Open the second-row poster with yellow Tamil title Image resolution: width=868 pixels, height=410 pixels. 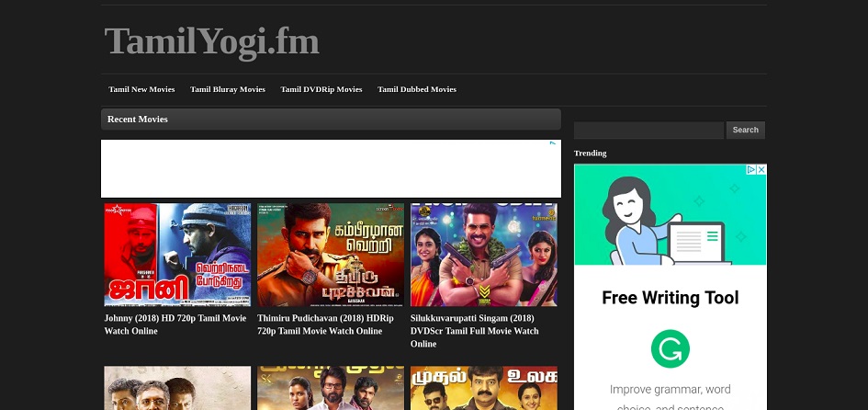click(x=484, y=388)
